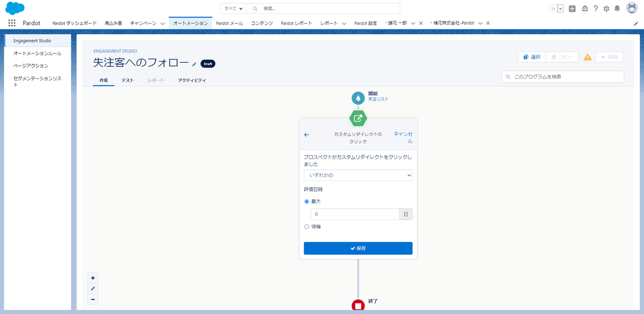This screenshot has height=314, width=644.
Task: Close the 諸花 一郎 tab
Action: coord(421,24)
